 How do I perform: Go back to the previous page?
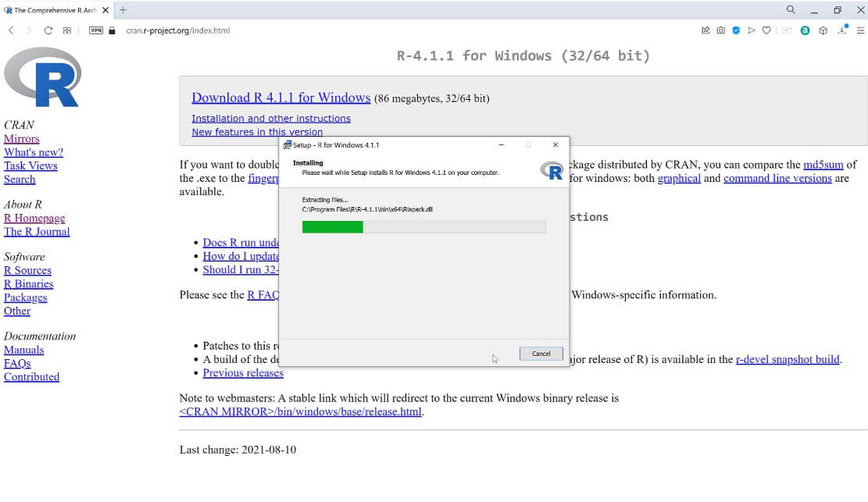(11, 30)
